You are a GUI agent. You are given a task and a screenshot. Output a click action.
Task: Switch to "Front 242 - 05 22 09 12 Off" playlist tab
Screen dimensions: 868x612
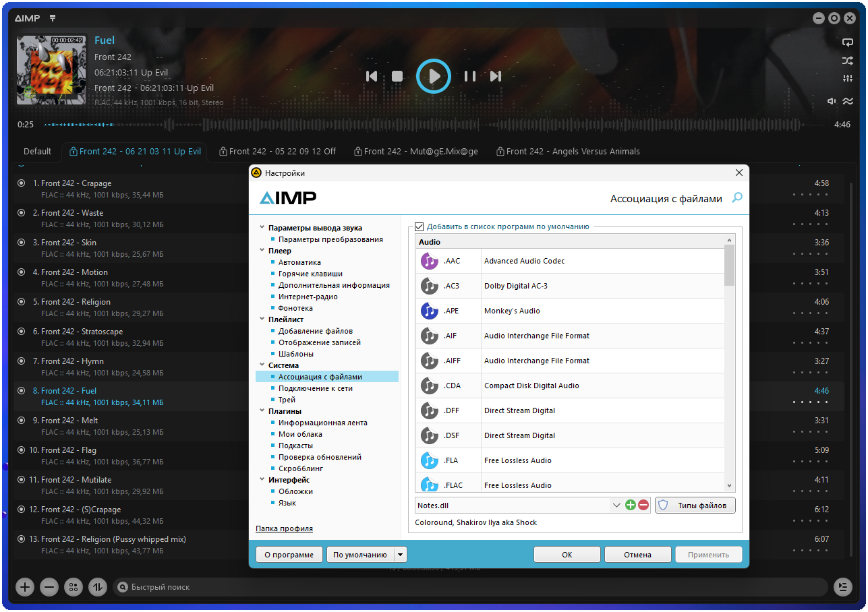(x=277, y=152)
